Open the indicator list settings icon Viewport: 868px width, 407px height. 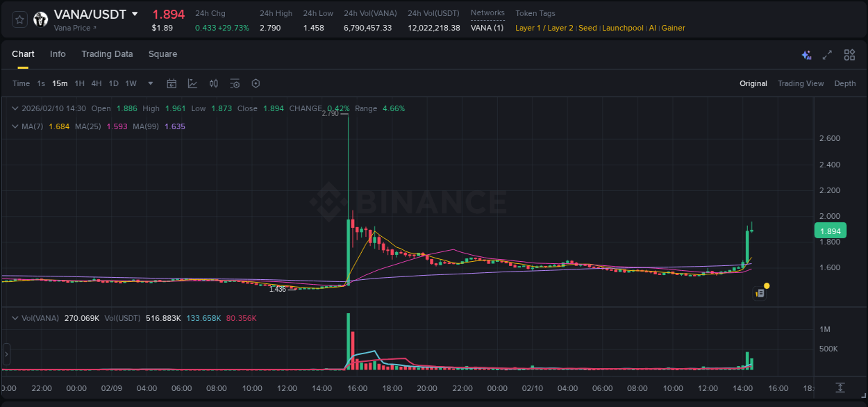235,83
